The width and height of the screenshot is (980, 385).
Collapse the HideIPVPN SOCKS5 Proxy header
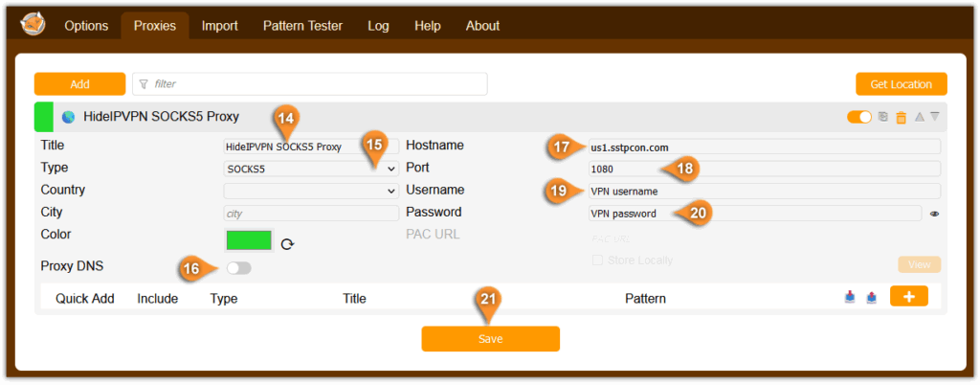491,117
